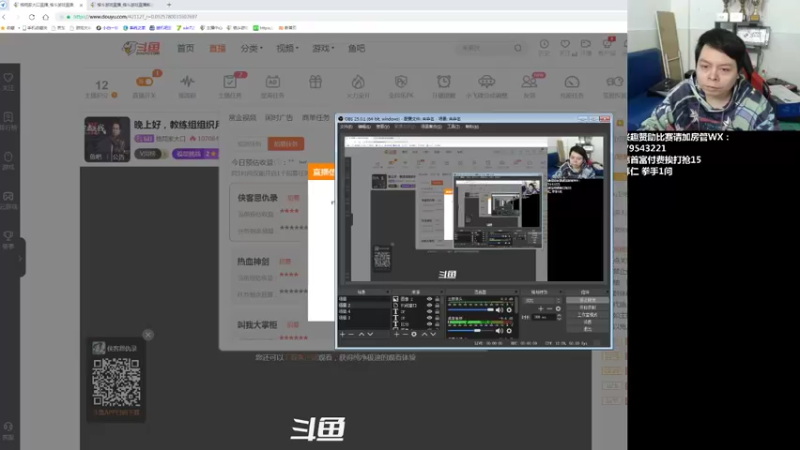Screen dimensions: 800x450
Task: Mute the first audio mixer channel
Action: pos(499,310)
